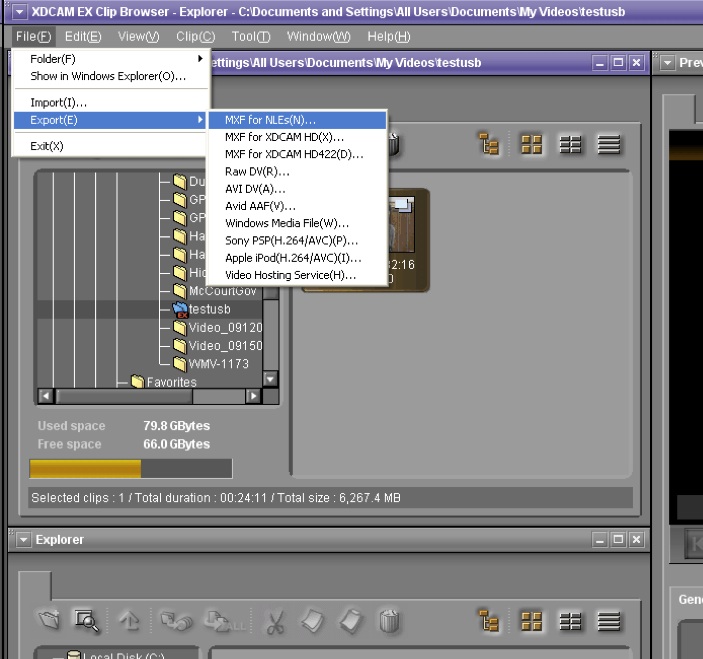This screenshot has height=659, width=703.
Task: Click folder tree scroll down arrow
Action: coord(270,379)
